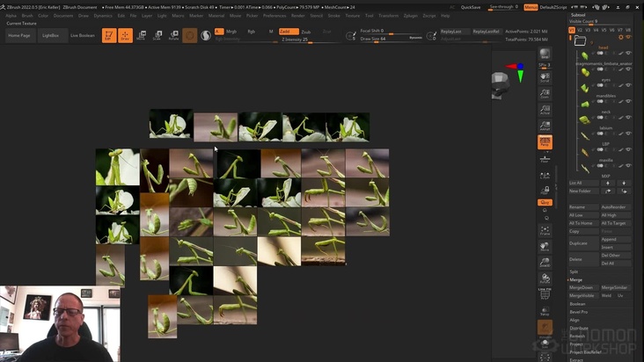Toggle the Zadd sculpt mode
644x362 pixels.
288,31
